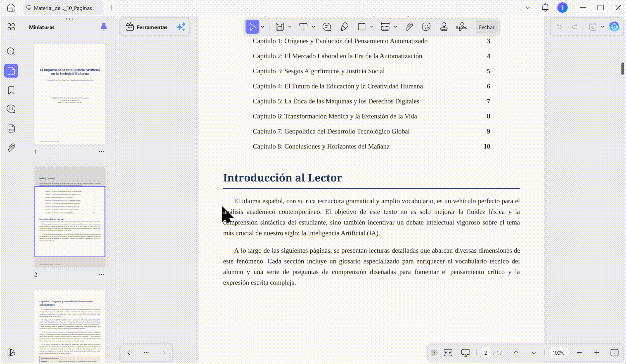Go to next item in tools panel
This screenshot has width=626, height=364.
[x=164, y=353]
